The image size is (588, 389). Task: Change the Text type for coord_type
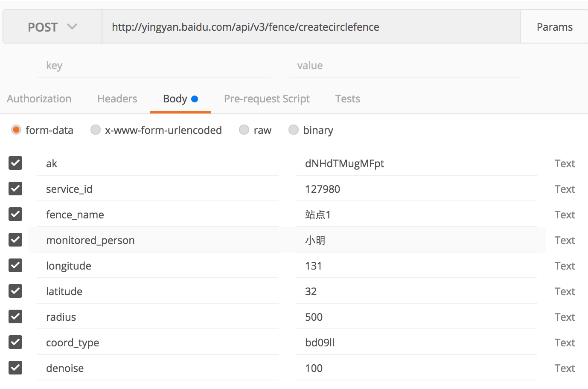click(x=564, y=343)
